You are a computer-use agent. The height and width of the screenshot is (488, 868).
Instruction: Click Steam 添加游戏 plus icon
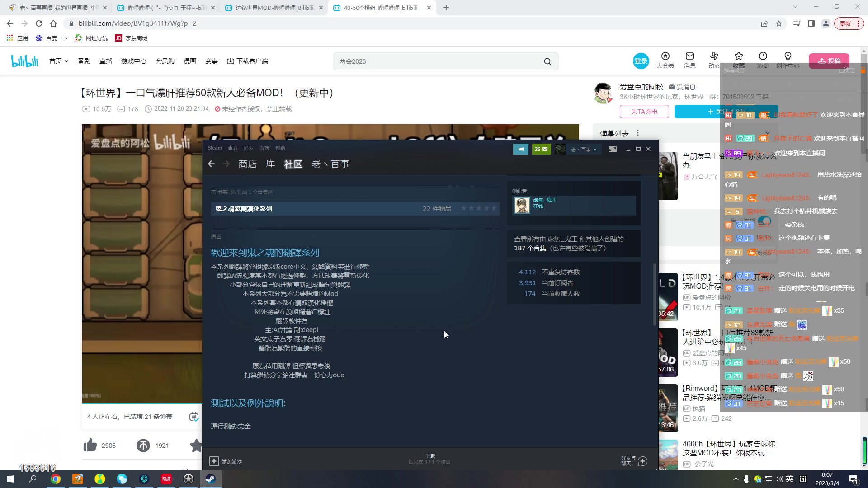[x=214, y=461]
